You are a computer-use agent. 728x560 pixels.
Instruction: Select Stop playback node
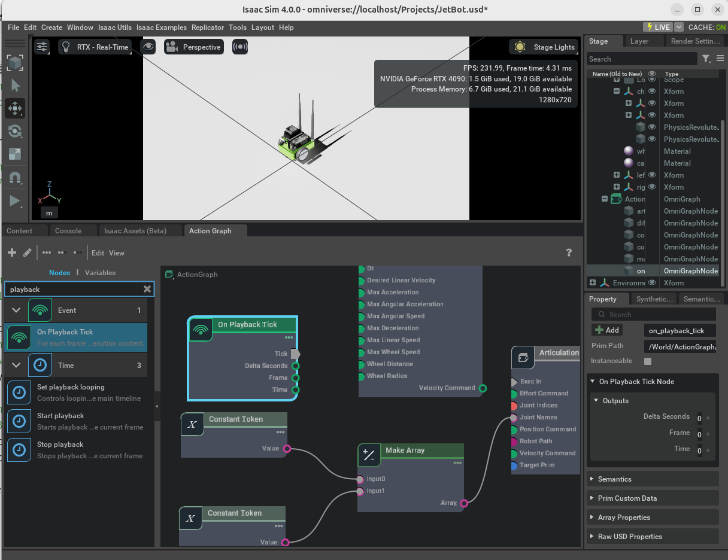coord(76,450)
